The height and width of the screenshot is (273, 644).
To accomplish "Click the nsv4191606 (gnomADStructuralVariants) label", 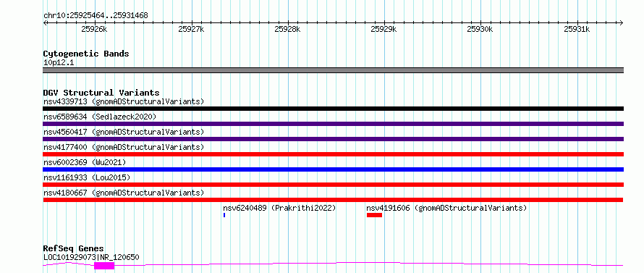I will pos(446,208).
